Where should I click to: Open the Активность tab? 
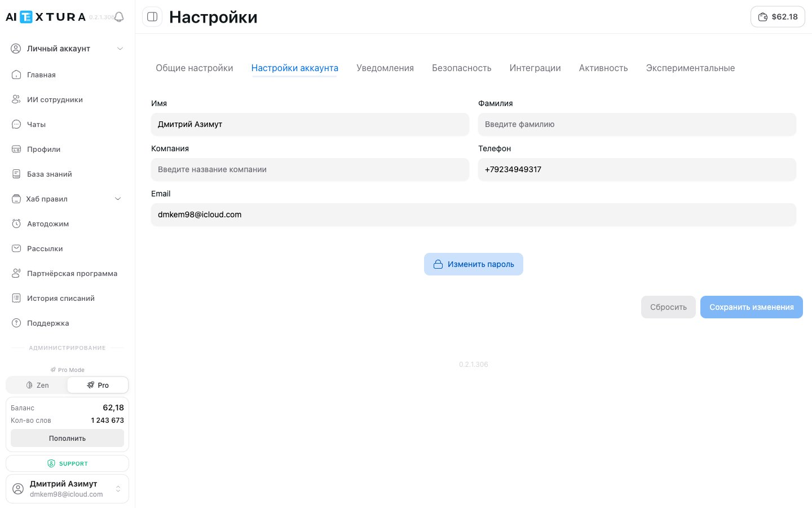pos(603,68)
